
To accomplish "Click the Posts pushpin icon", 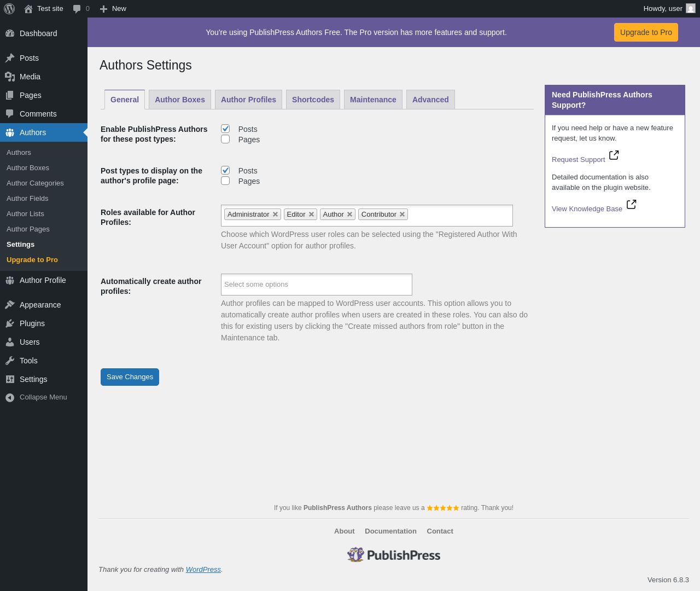I will coord(10,58).
